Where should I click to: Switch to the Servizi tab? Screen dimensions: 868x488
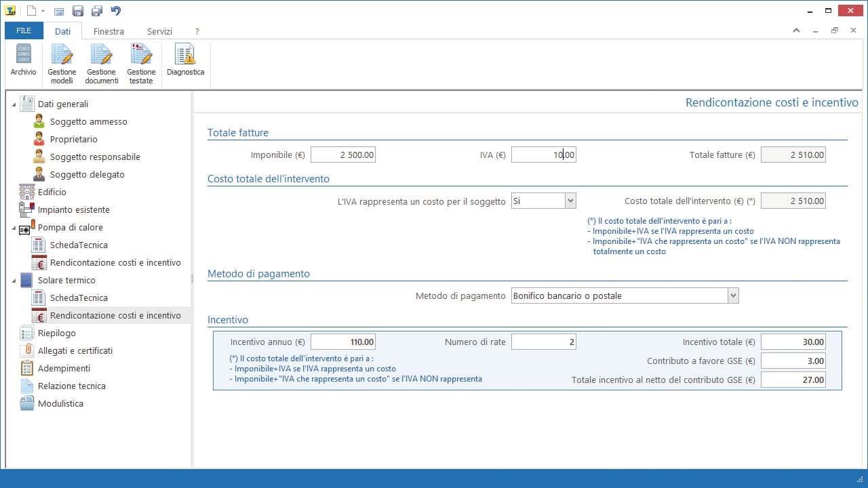[159, 31]
